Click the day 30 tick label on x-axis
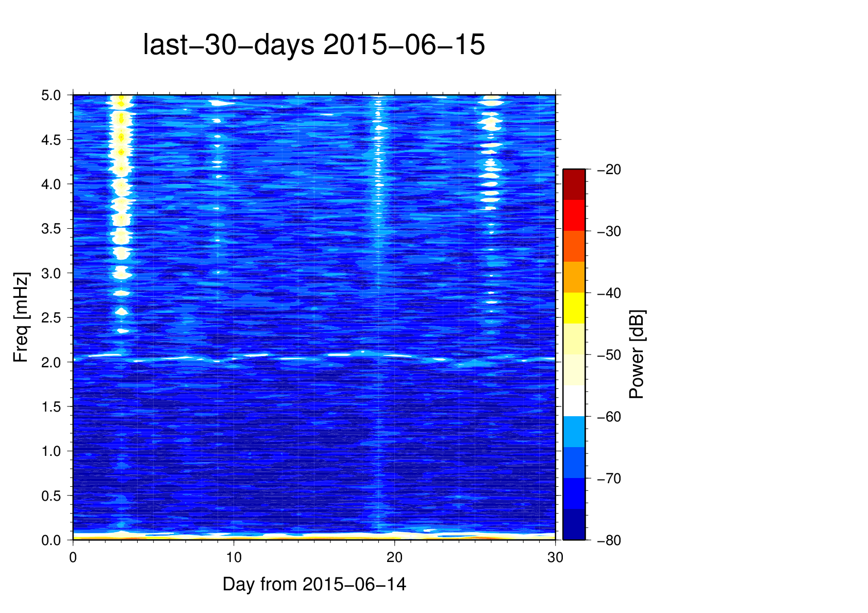The width and height of the screenshot is (868, 613). pyautogui.click(x=555, y=557)
